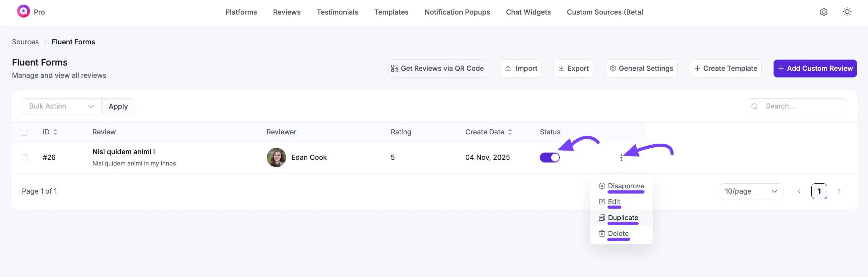
Task: Choose Delete from the context menu
Action: 621,234
